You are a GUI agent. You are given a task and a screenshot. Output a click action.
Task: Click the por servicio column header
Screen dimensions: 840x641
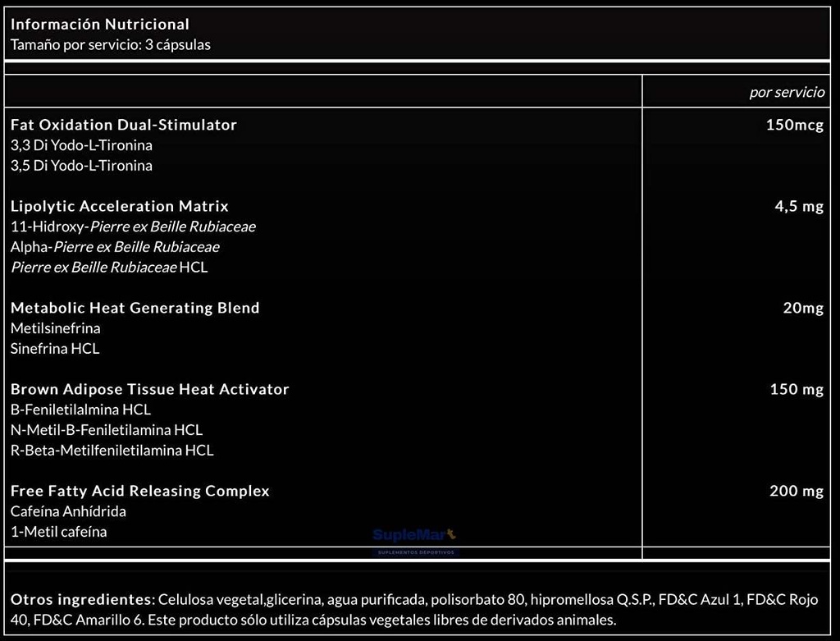(786, 92)
